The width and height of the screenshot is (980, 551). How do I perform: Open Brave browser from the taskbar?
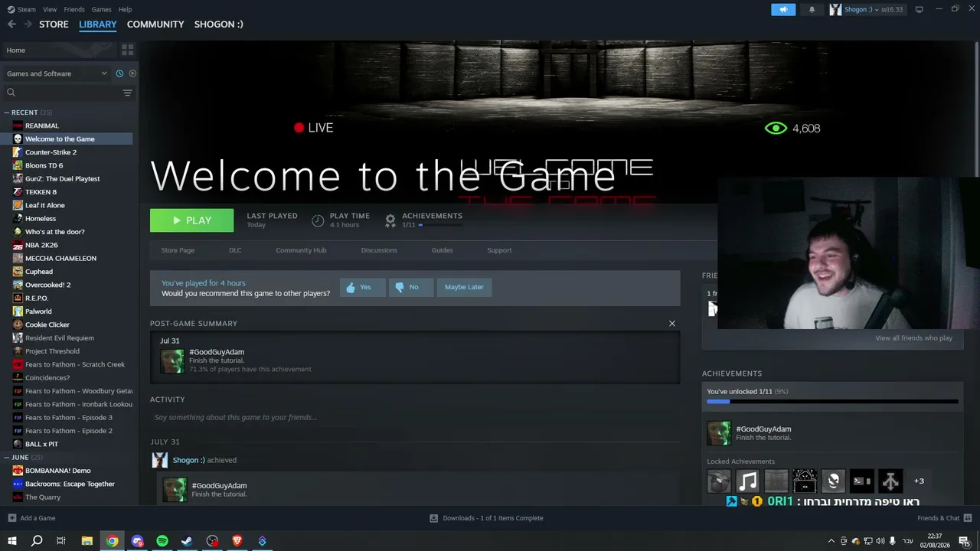(x=237, y=541)
